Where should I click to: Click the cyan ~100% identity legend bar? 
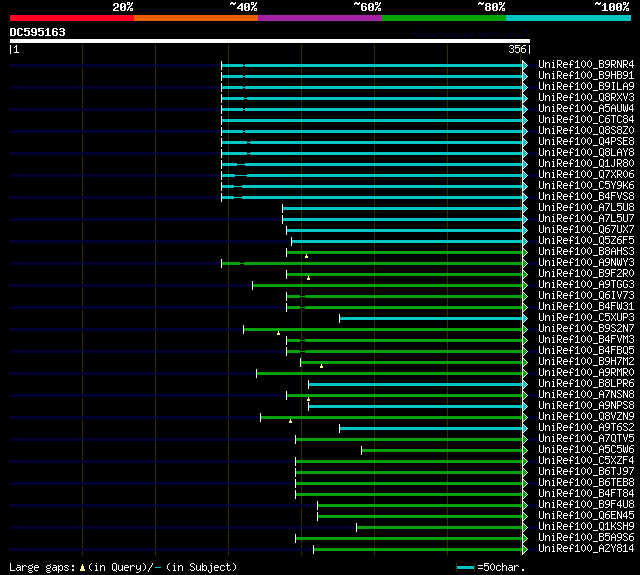click(569, 18)
